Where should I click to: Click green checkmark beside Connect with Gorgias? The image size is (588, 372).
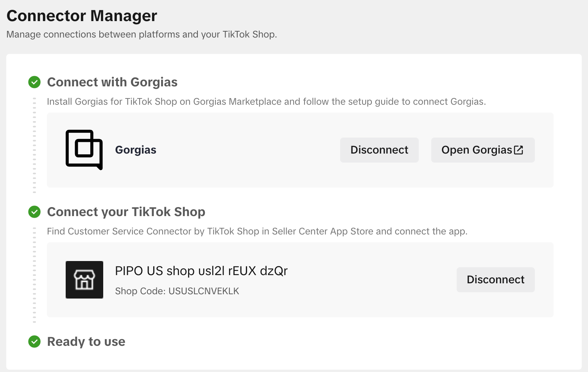tap(34, 82)
